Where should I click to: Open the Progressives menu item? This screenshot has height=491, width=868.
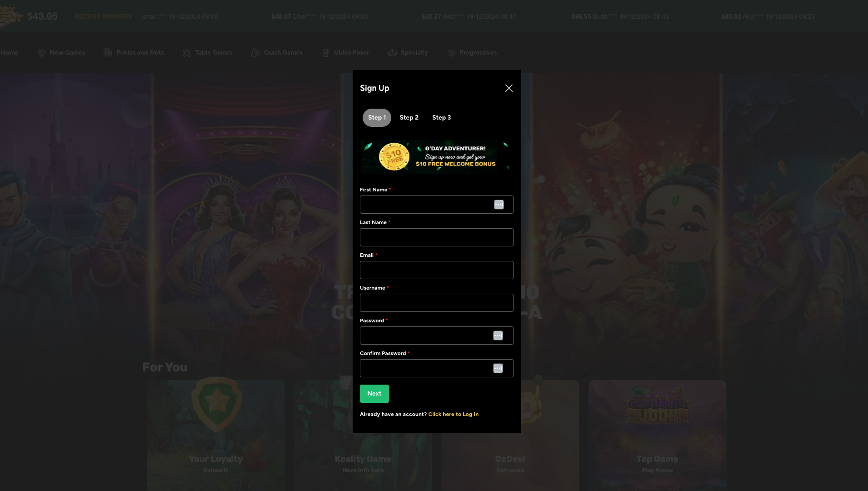(x=478, y=53)
